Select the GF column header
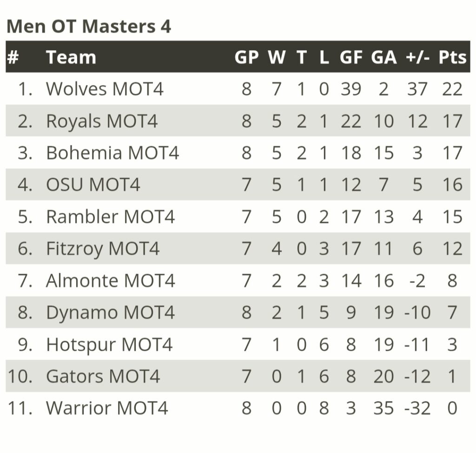Screen dimensions: 476x453 (351, 57)
